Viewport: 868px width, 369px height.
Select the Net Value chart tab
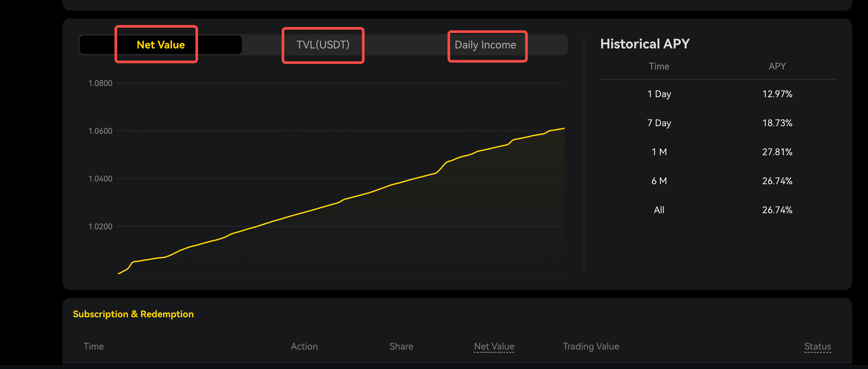pos(160,44)
